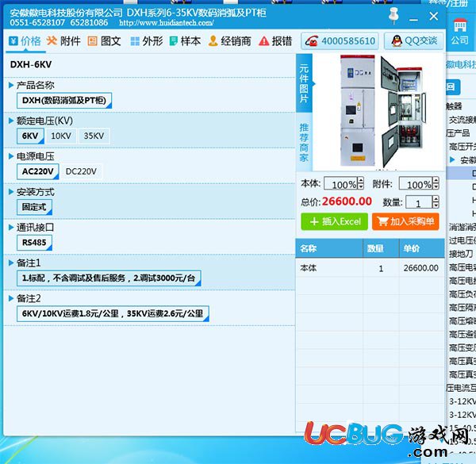
Task: Click the 报错 red warning triangle icon
Action: point(264,41)
